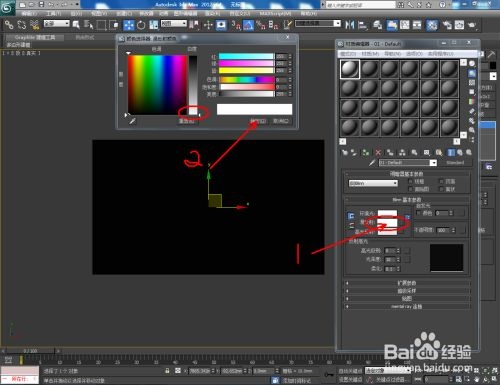Open the Render Setup icon in the toolbar
Viewport: 500px width, 385px height.
tap(447, 25)
